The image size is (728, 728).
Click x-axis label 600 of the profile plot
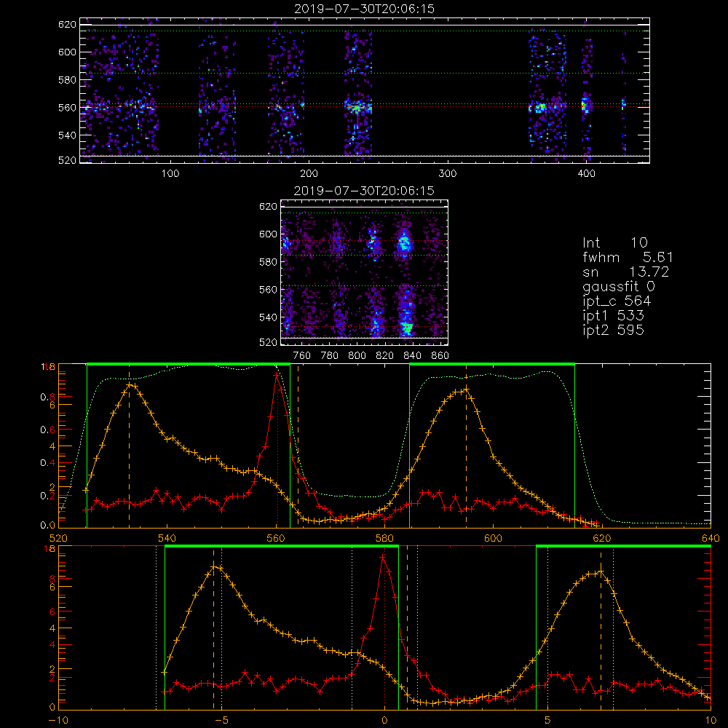(x=493, y=539)
